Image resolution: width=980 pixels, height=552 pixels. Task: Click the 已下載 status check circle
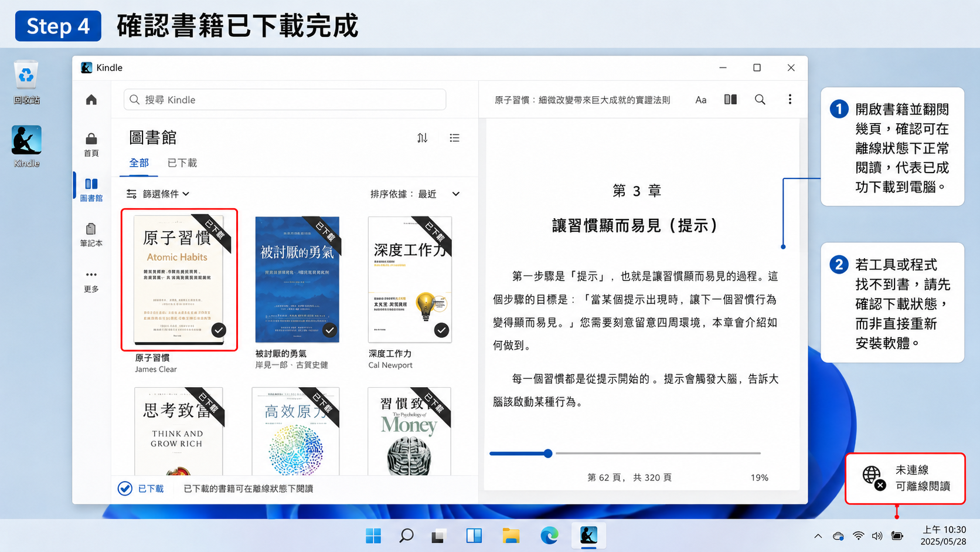(125, 489)
